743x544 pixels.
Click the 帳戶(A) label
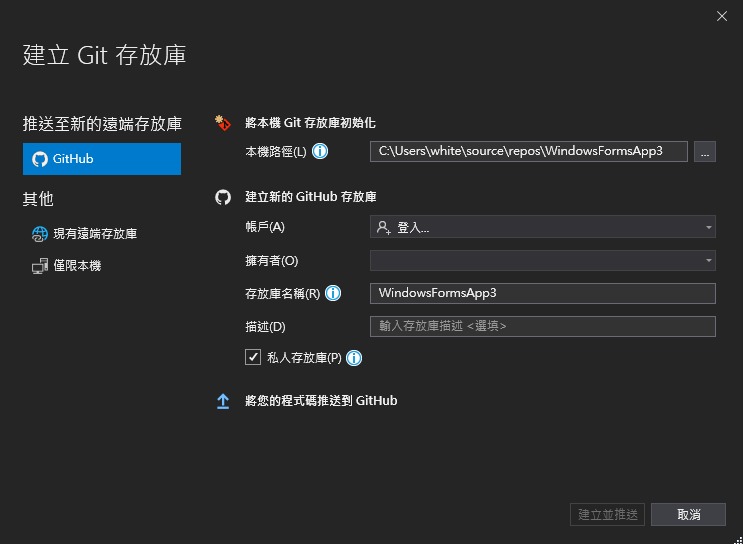point(265,227)
